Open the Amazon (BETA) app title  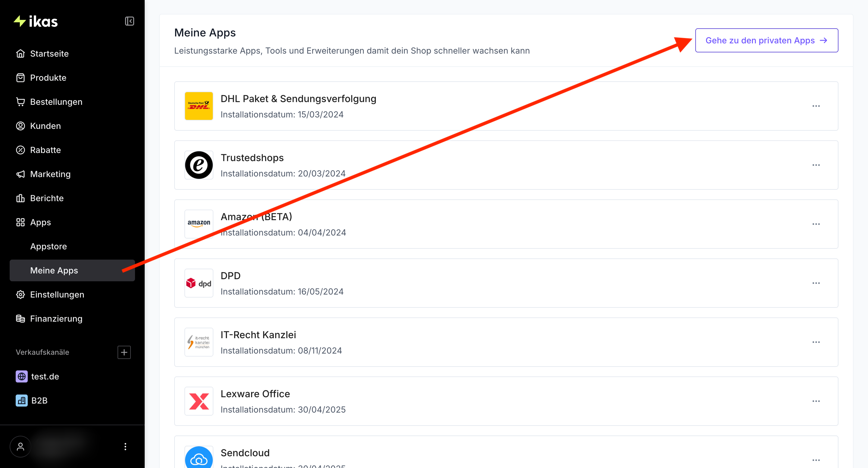coord(256,217)
